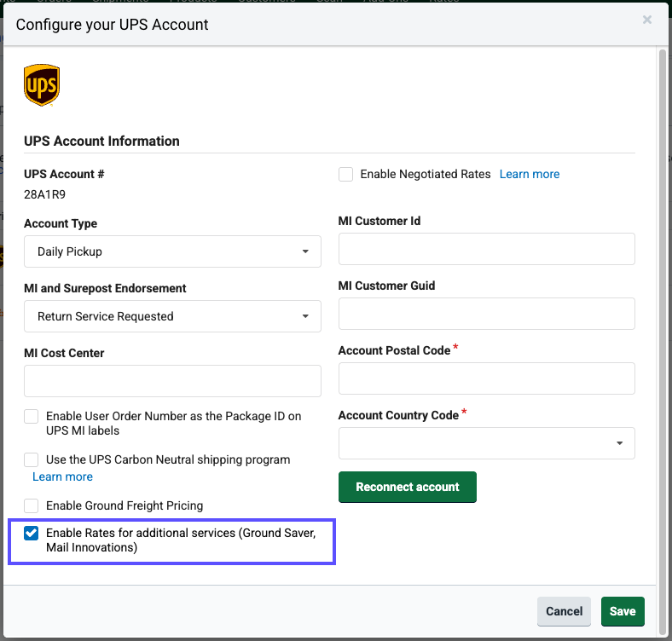Enable Negotiated Rates checkbox
The image size is (672, 641).
[x=345, y=175]
